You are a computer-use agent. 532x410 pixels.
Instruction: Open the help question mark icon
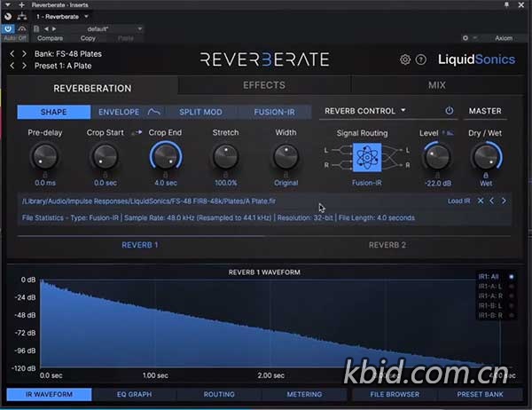point(420,59)
